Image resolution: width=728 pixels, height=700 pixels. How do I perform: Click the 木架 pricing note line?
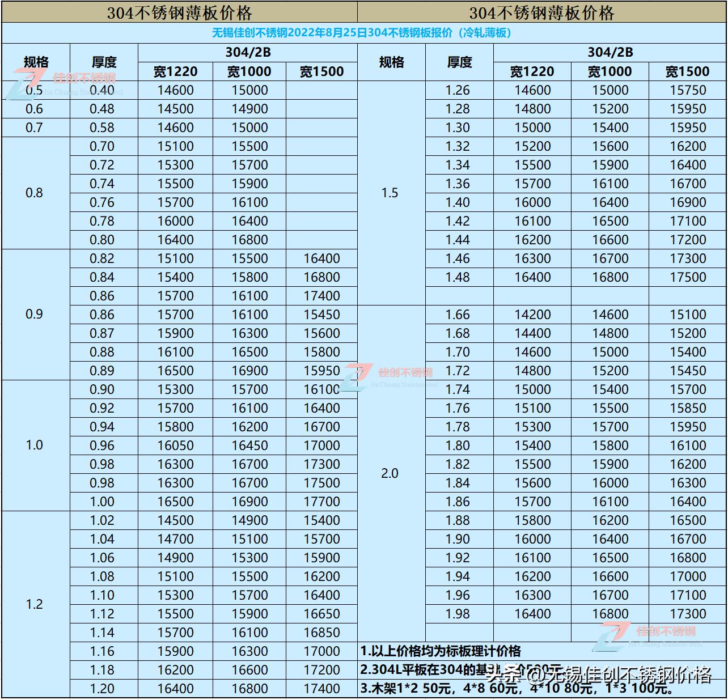point(516,689)
